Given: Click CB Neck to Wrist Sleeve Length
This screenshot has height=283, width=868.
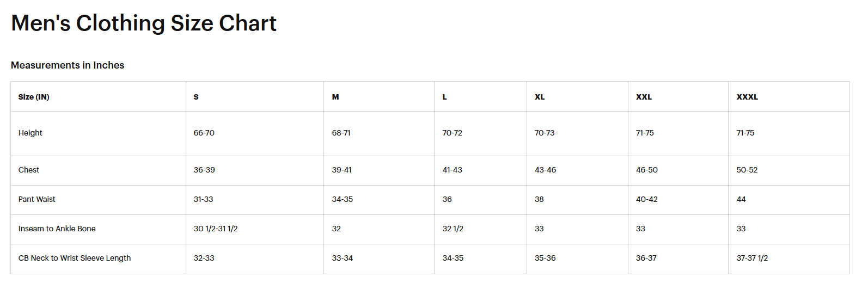Looking at the screenshot, I should pos(75,258).
